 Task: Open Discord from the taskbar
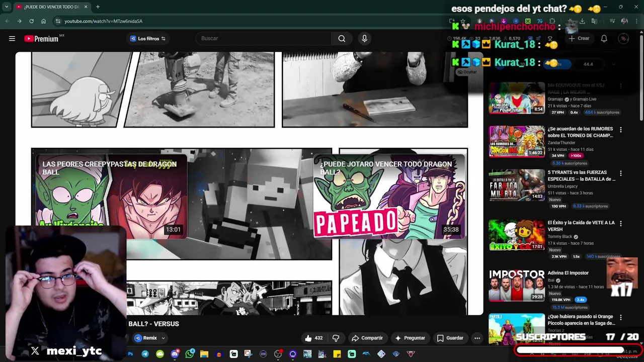(175, 354)
